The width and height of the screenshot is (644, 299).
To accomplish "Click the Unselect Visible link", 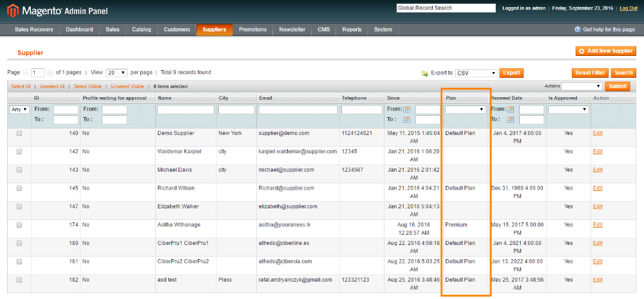I will (x=128, y=87).
